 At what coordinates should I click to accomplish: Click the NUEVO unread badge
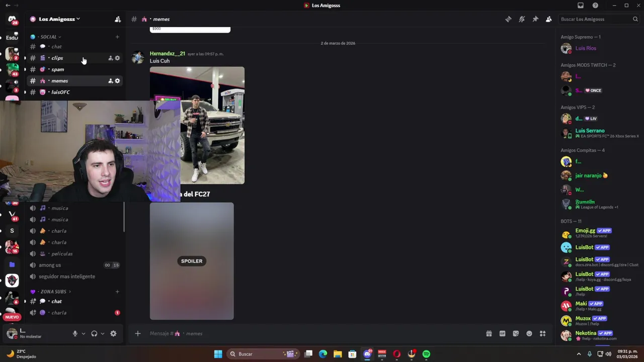click(12, 317)
